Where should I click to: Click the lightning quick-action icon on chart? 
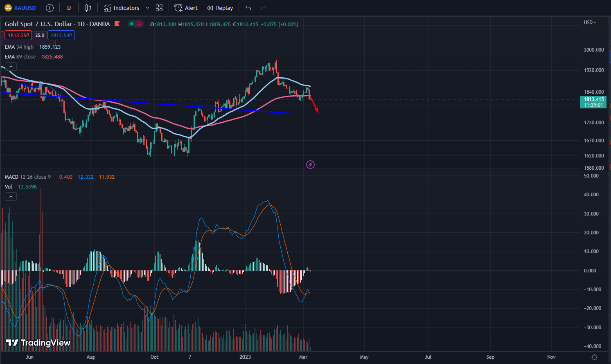[x=310, y=164]
